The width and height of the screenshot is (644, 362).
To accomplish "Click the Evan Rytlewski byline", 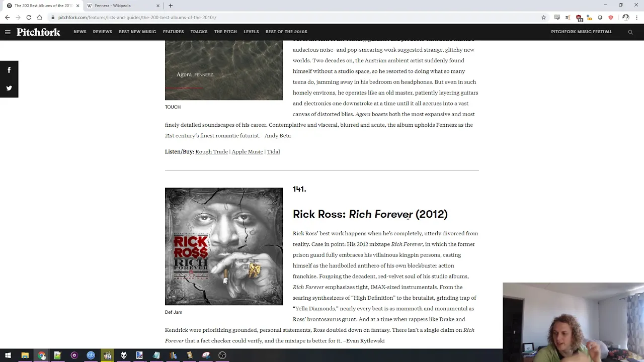I will tap(365, 341).
